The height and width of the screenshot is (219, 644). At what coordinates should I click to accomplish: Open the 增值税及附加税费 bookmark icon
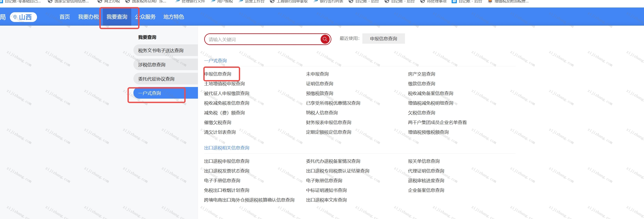[x=490, y=2]
